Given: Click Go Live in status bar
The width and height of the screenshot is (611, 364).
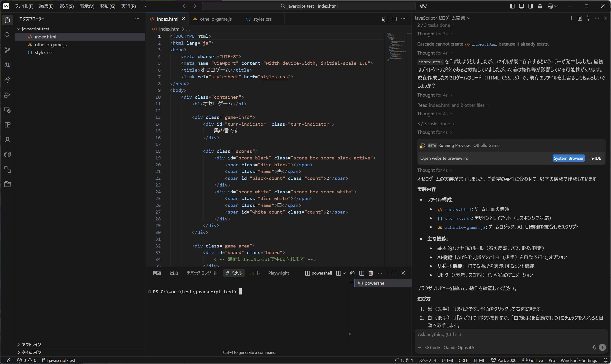Looking at the screenshot, I should coord(533,360).
